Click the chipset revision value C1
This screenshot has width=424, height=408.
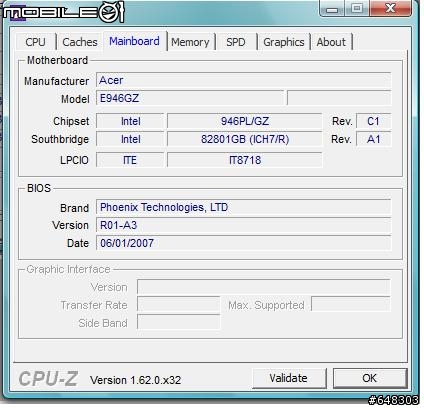click(x=373, y=121)
